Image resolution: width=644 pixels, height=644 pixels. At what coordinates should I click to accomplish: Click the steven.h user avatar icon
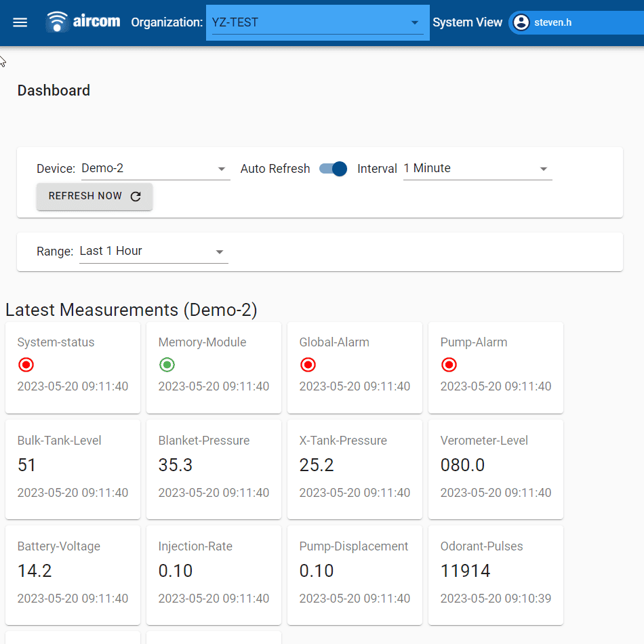tap(521, 22)
